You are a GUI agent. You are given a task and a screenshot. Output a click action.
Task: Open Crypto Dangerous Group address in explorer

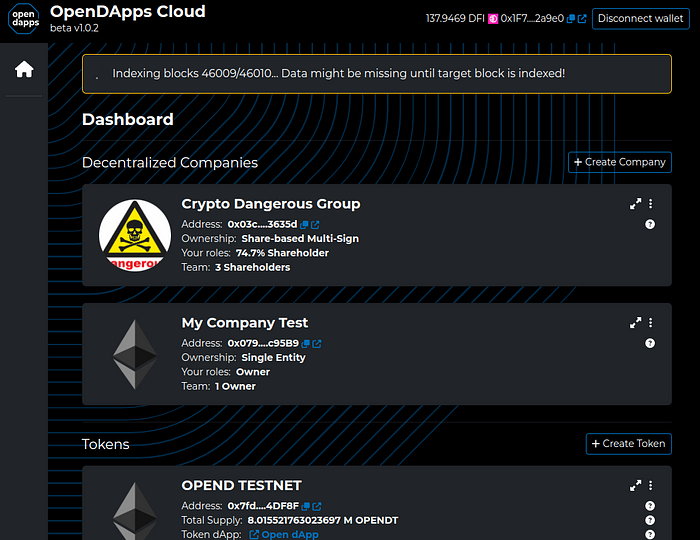tap(315, 224)
